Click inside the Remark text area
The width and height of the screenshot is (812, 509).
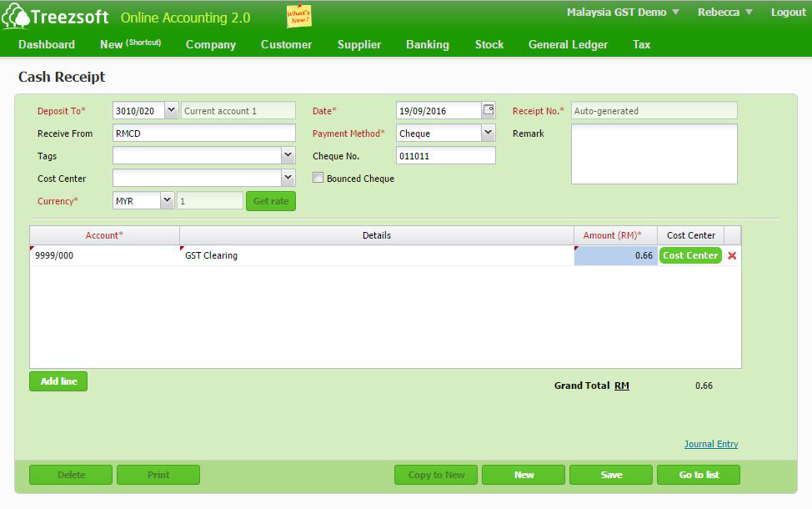[x=654, y=154]
